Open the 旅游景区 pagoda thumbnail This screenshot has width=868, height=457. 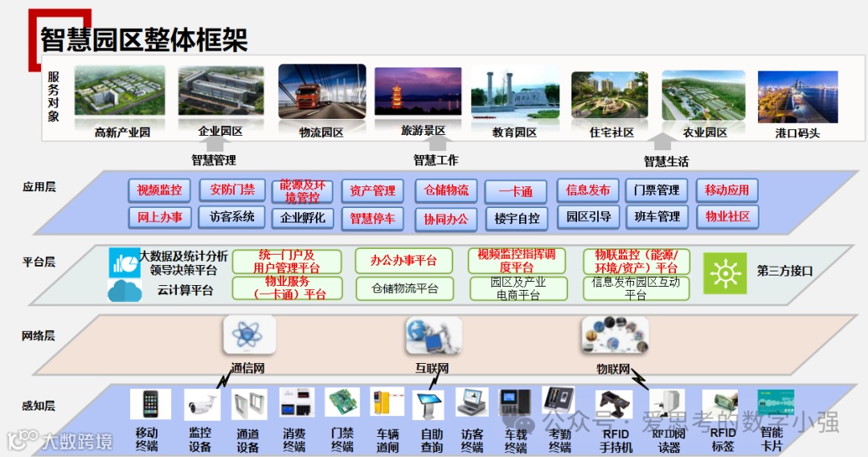pos(418,92)
